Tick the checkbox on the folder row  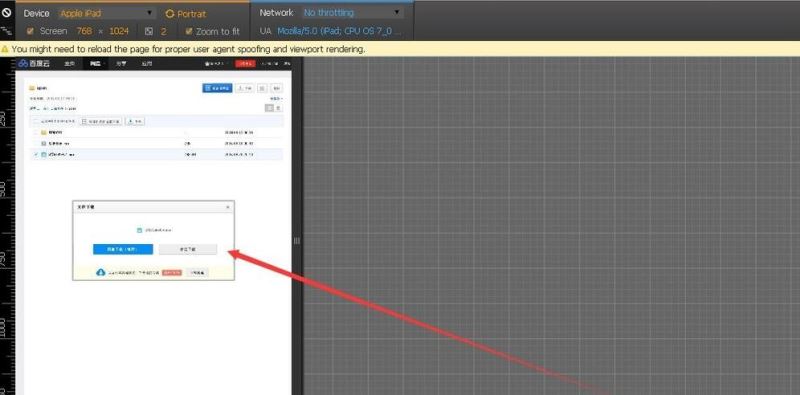36,133
